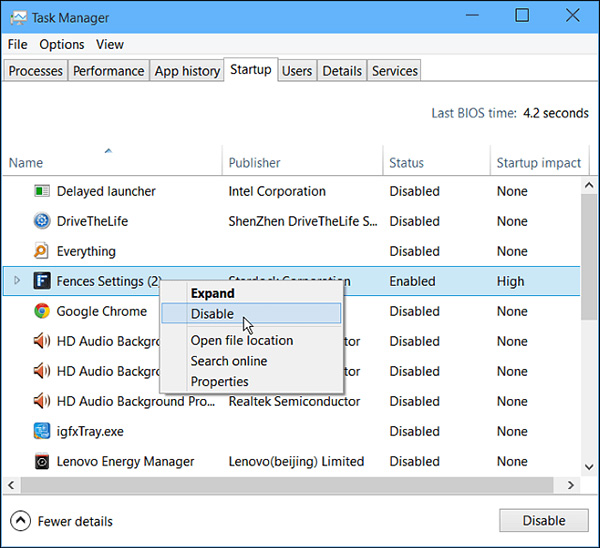Select the Google Chrome icon
This screenshot has width=600, height=548.
(x=42, y=311)
